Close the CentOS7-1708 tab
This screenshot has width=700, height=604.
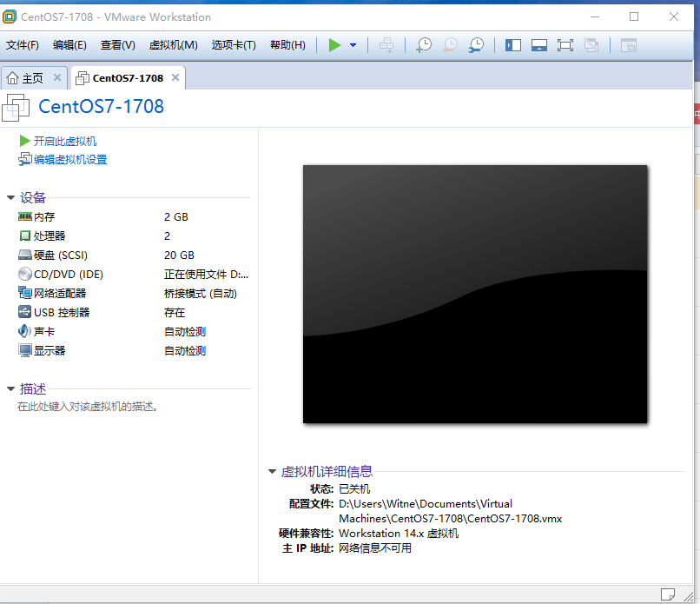[x=175, y=77]
